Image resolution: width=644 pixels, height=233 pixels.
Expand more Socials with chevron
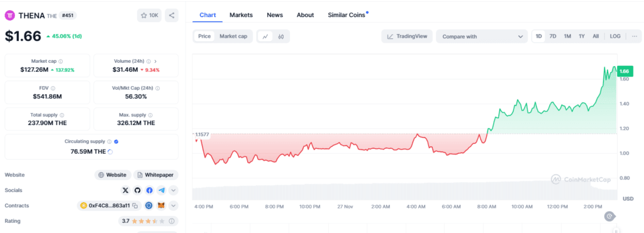tap(174, 190)
